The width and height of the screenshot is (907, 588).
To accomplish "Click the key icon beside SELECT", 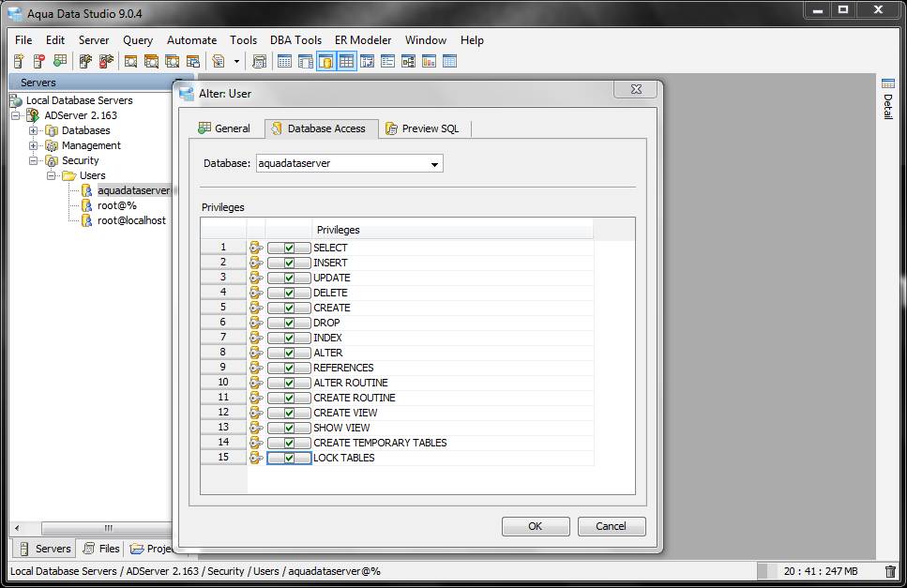I will coord(256,248).
